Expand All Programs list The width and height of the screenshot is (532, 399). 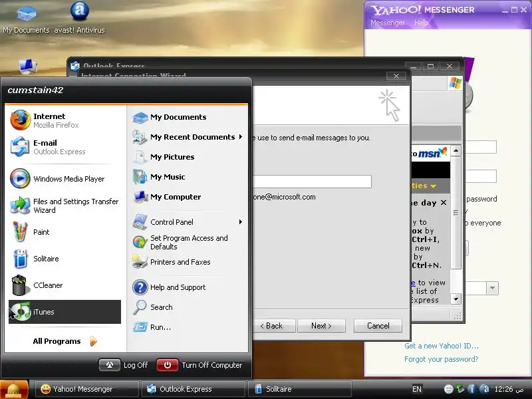click(x=65, y=341)
